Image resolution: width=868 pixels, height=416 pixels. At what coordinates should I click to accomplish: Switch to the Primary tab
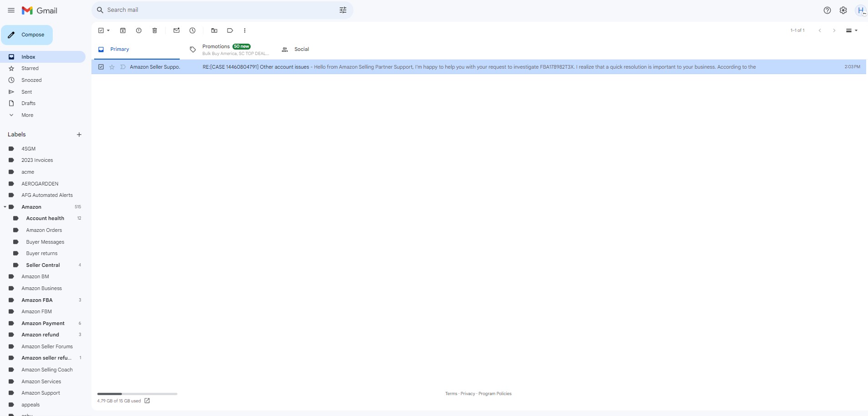137,49
